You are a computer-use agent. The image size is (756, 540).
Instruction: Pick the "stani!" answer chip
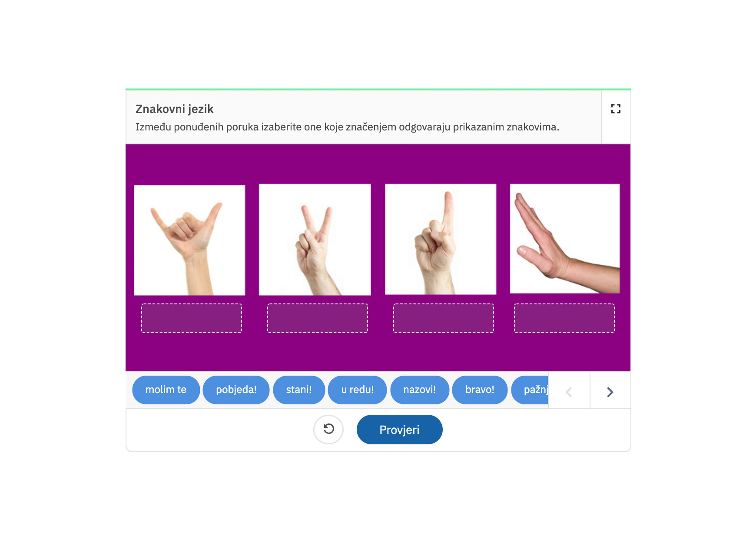point(299,390)
